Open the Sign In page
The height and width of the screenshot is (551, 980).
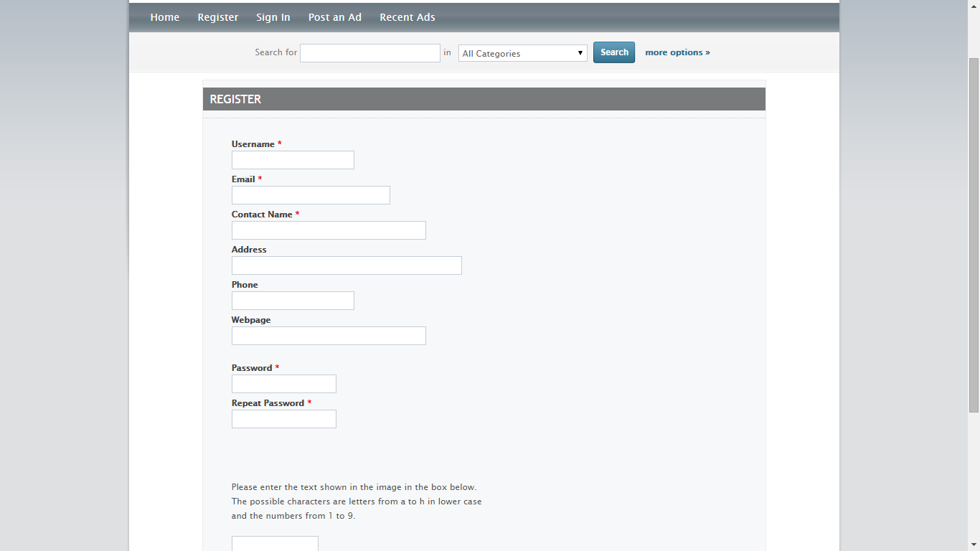click(x=273, y=17)
